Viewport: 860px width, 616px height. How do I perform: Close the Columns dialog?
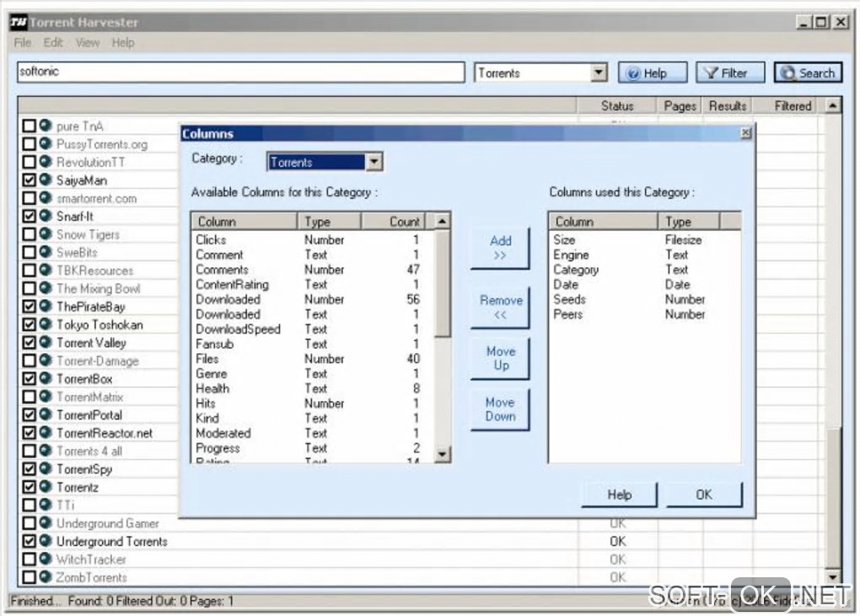pyautogui.click(x=745, y=133)
